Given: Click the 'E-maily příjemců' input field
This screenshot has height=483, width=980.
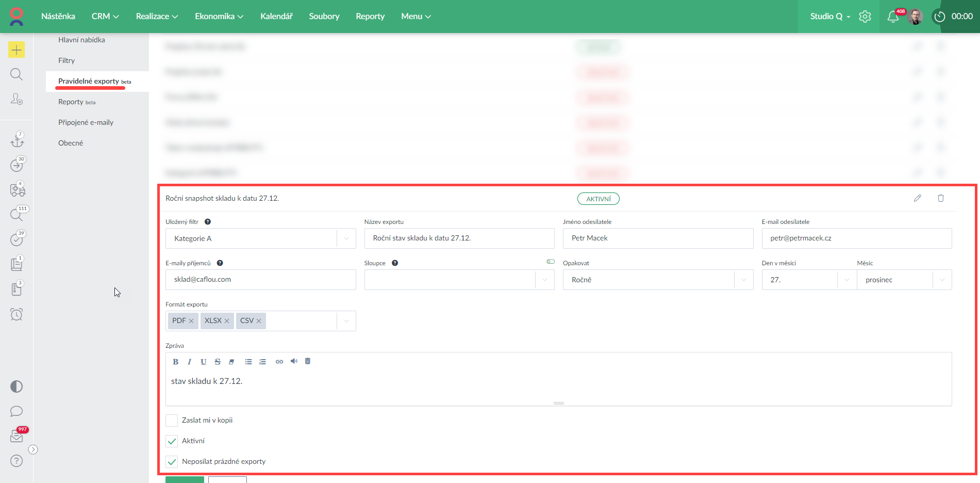Looking at the screenshot, I should point(260,280).
